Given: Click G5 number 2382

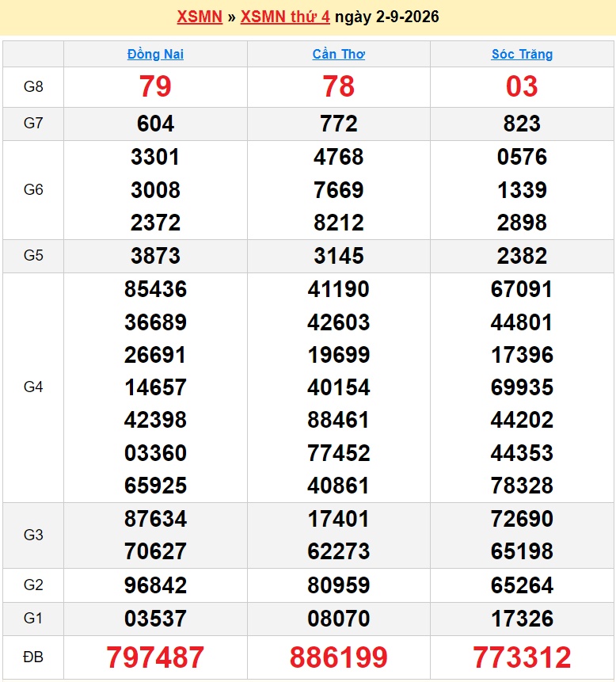Looking at the screenshot, I should pyautogui.click(x=522, y=256).
